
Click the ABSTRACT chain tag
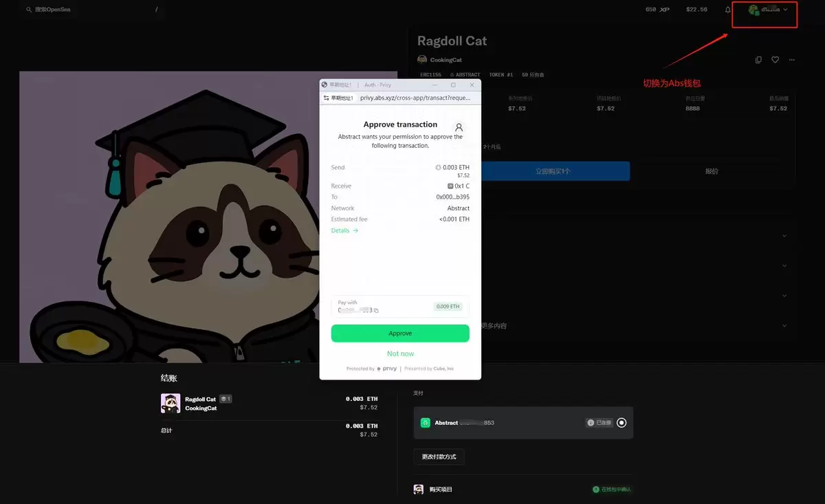465,74
